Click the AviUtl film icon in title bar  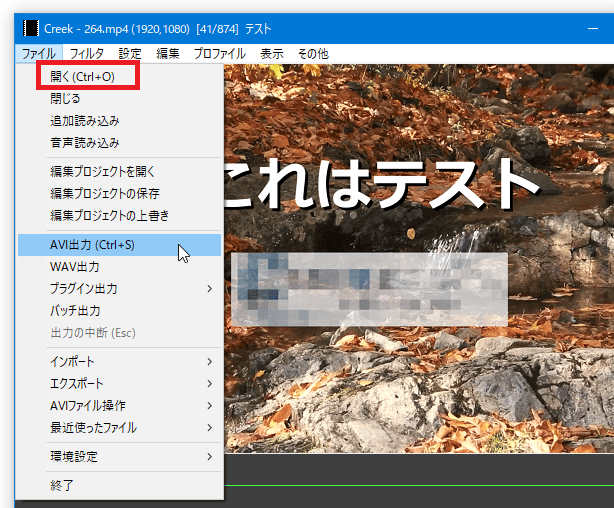point(31,29)
